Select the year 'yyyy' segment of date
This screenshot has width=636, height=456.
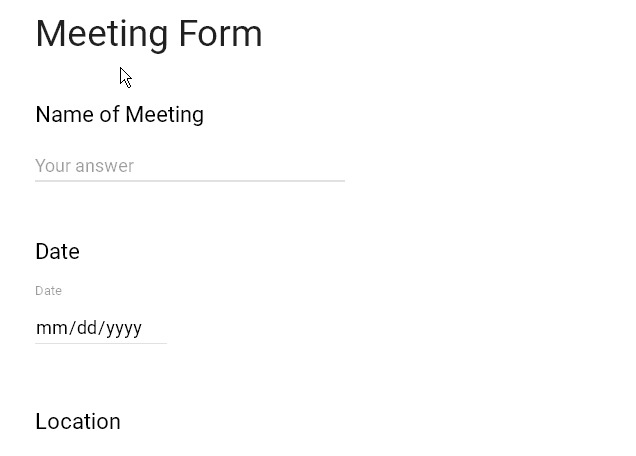(x=123, y=328)
